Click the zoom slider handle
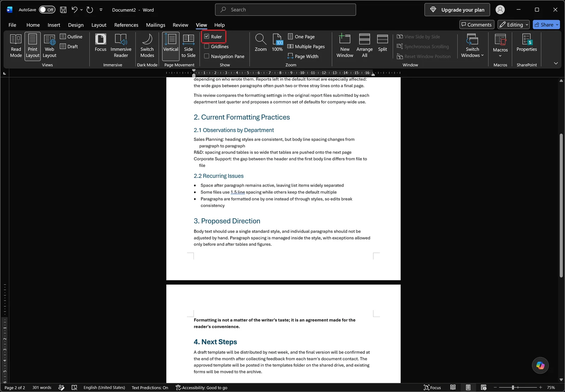The image size is (565, 392). click(513, 387)
